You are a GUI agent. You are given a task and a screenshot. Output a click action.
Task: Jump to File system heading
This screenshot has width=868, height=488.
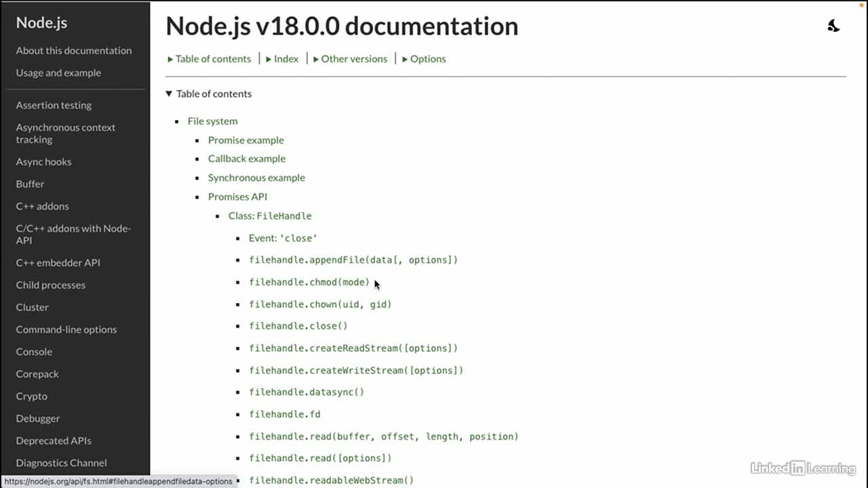212,121
